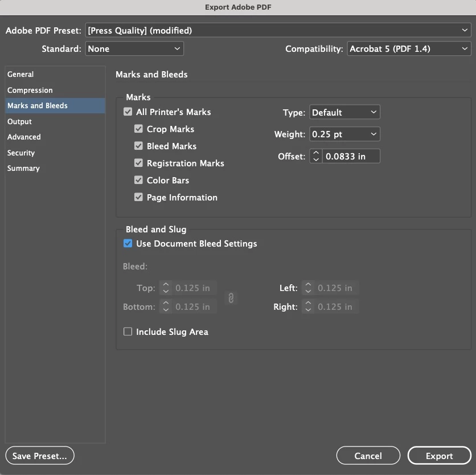This screenshot has height=475, width=476.
Task: Toggle Color Bars checkbox
Action: point(138,180)
